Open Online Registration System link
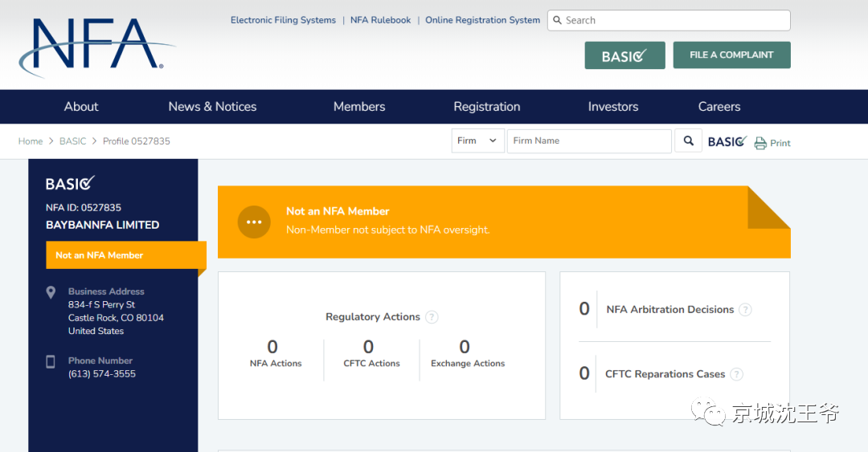 point(483,20)
